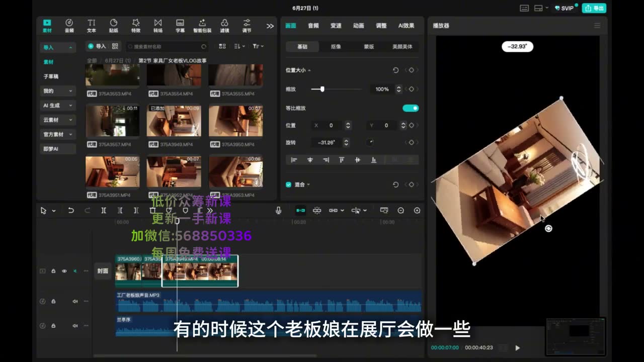Open the 贴纸 stickers panel icon
644x362 pixels.
tap(114, 26)
